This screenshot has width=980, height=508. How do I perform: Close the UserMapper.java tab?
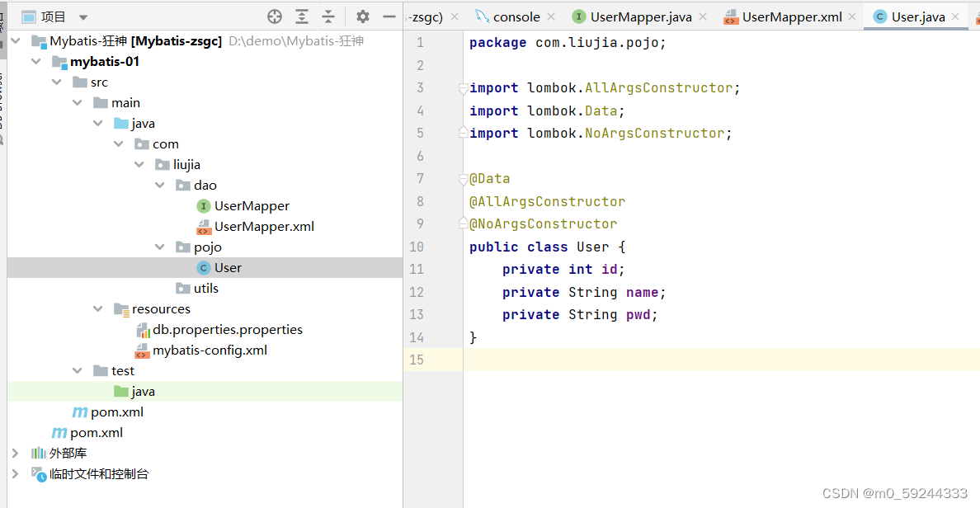click(703, 16)
